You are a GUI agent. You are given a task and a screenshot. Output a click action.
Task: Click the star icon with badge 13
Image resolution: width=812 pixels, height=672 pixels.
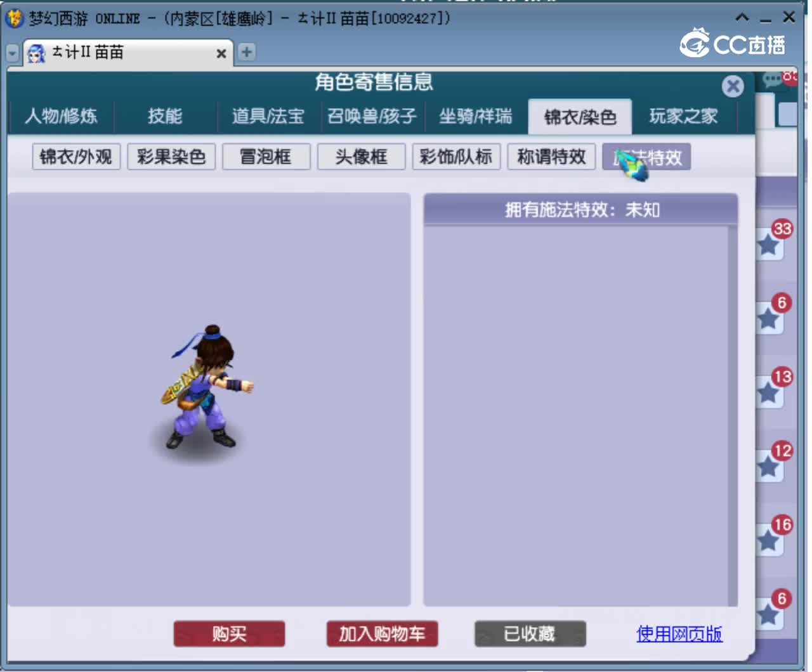pos(769,392)
